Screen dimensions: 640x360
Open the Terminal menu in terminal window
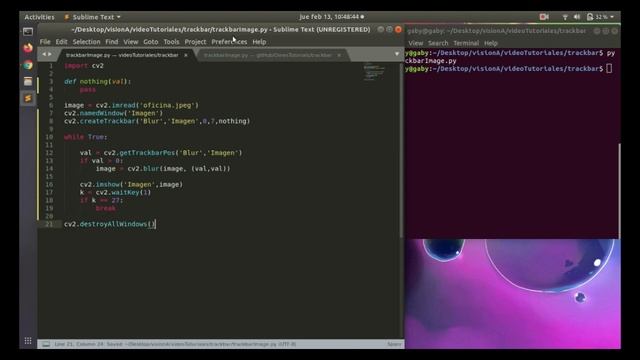point(466,43)
